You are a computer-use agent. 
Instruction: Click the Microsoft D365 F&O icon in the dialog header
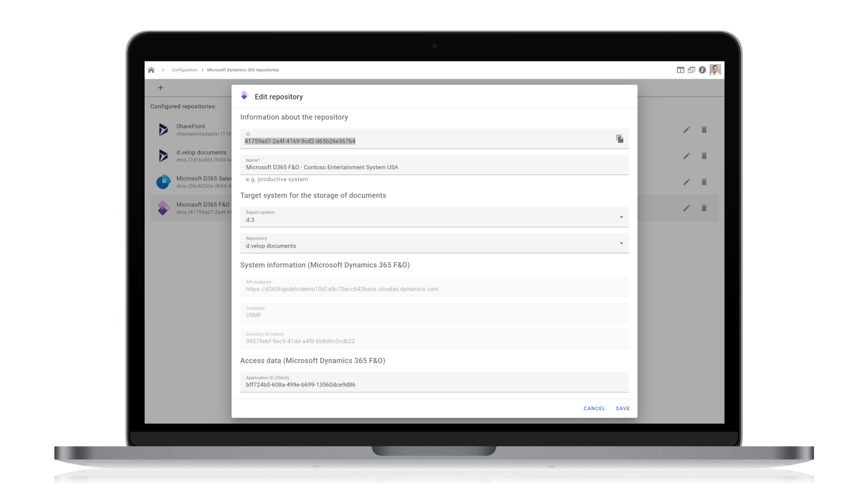[x=245, y=95]
